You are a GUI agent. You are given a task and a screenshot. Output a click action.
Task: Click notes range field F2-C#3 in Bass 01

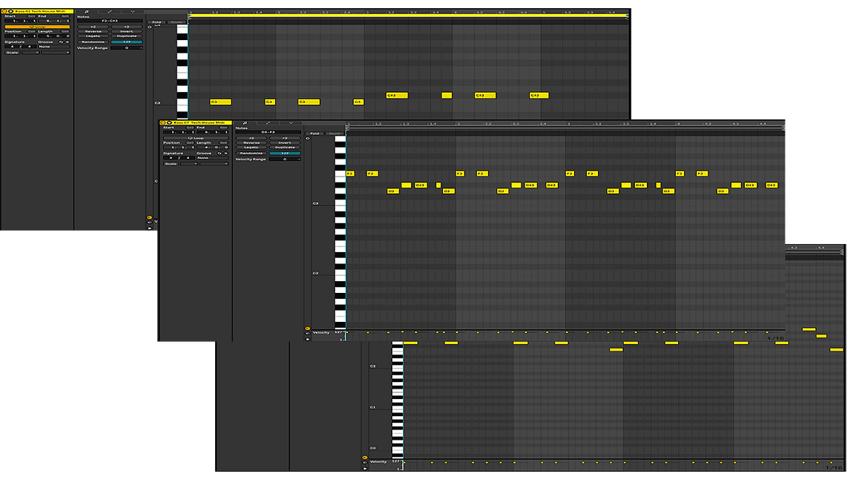110,21
